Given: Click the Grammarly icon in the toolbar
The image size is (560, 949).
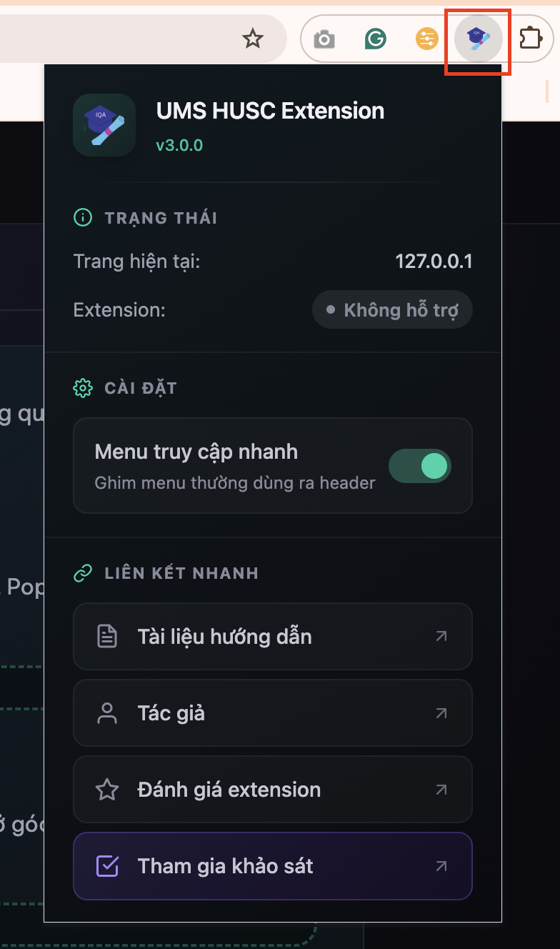Looking at the screenshot, I should (x=375, y=39).
